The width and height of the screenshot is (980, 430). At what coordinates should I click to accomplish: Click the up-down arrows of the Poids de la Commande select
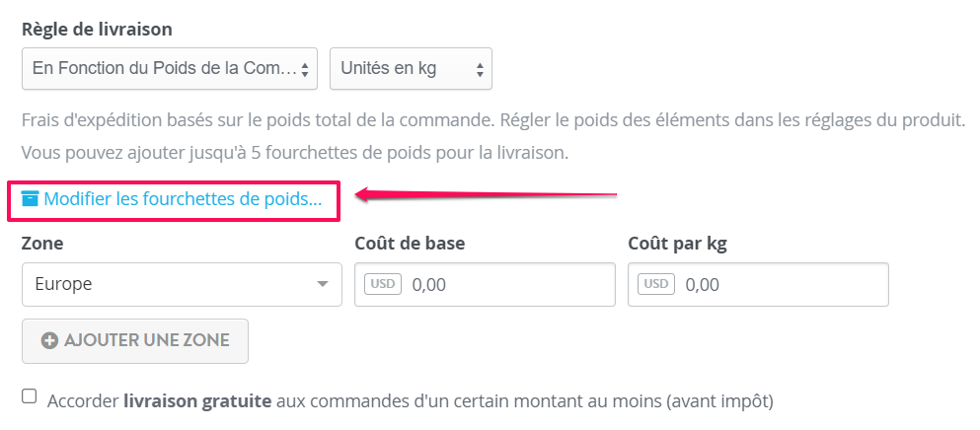click(x=305, y=69)
